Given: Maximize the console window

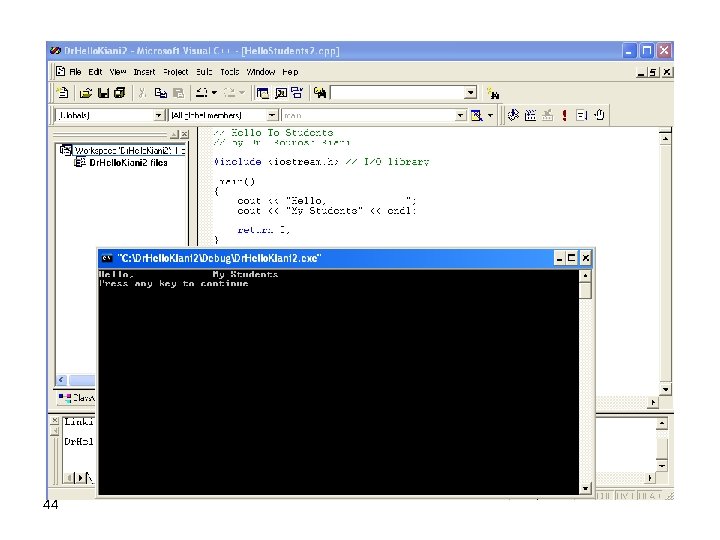Looking at the screenshot, I should pos(572,258).
